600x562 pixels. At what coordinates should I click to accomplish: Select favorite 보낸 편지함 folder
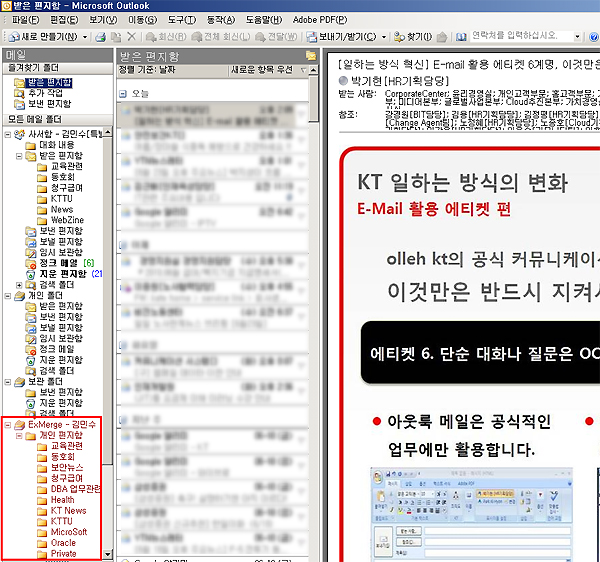pos(49,104)
